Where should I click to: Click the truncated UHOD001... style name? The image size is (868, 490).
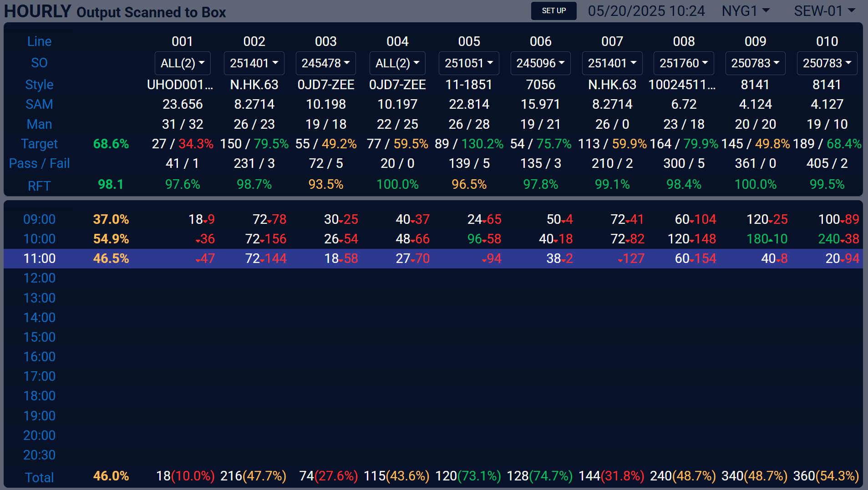point(180,85)
